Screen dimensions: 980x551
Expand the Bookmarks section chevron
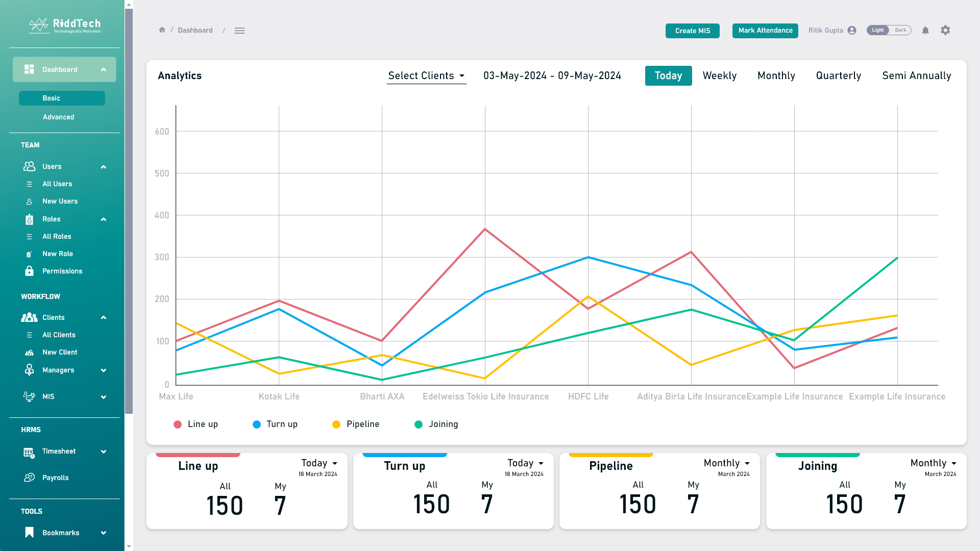104,533
